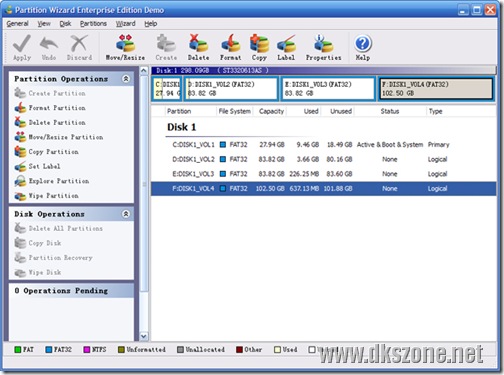
Task: Select the Move/Resize toolbar icon
Action: tap(125, 43)
